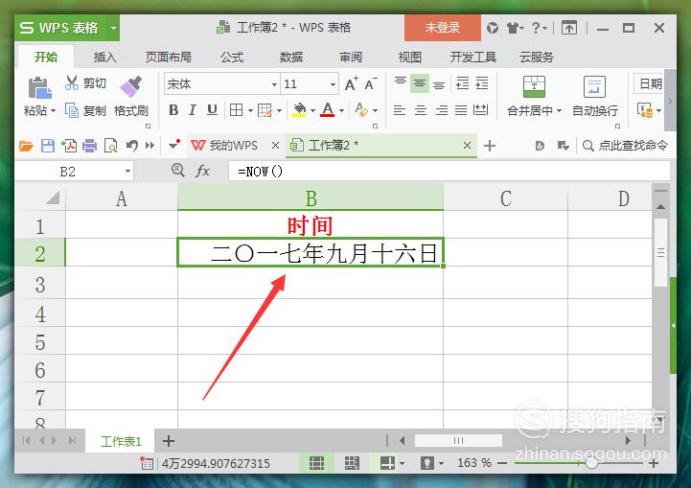Switch to the 开始 ribbon tab

click(x=46, y=57)
